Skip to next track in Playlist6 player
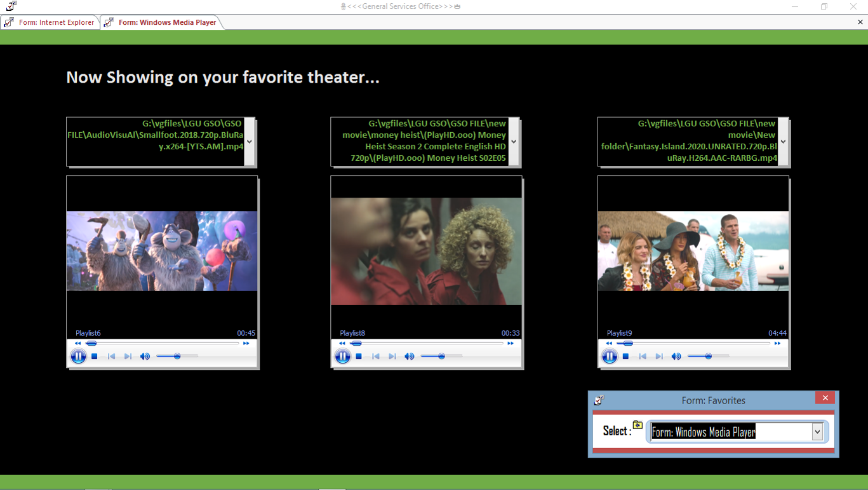The height and width of the screenshot is (490, 868). [x=128, y=357]
